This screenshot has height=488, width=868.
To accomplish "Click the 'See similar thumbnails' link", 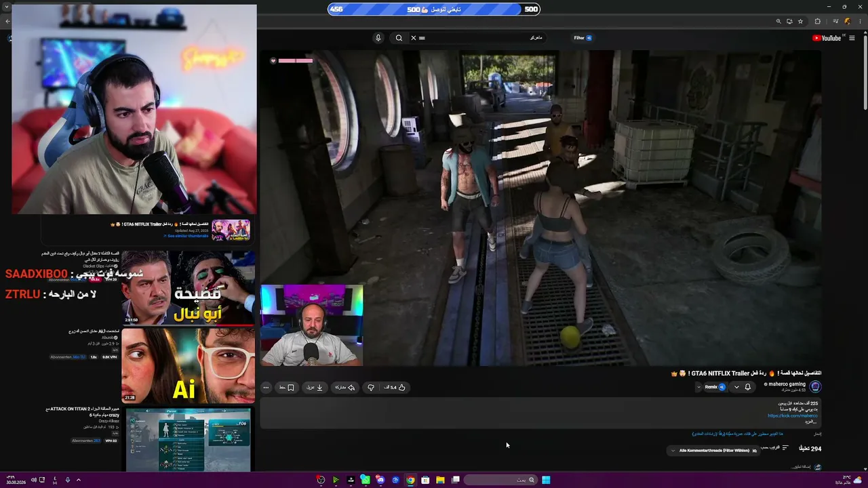I will (x=186, y=236).
